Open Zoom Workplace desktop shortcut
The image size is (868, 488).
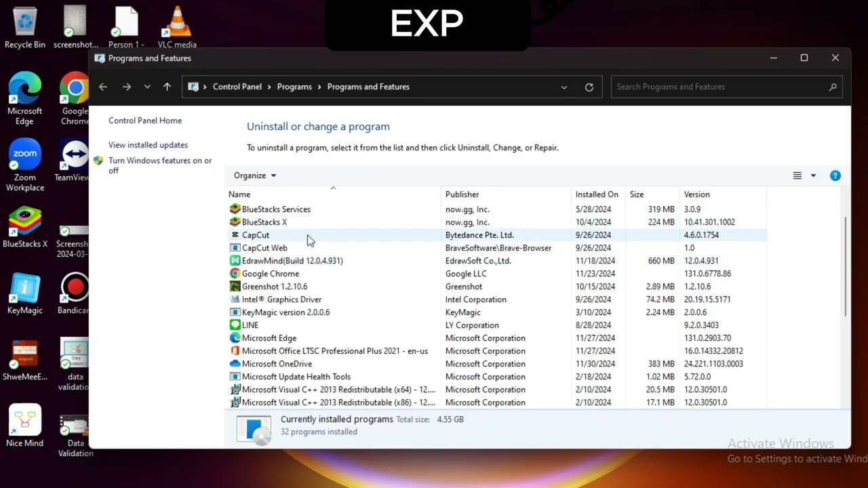coord(25,165)
